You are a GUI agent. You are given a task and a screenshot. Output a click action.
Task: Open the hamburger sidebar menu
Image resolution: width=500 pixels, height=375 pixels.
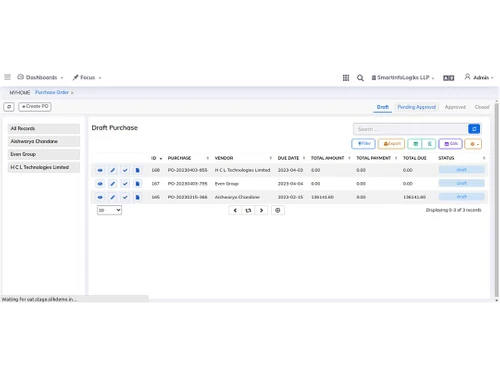coord(7,77)
